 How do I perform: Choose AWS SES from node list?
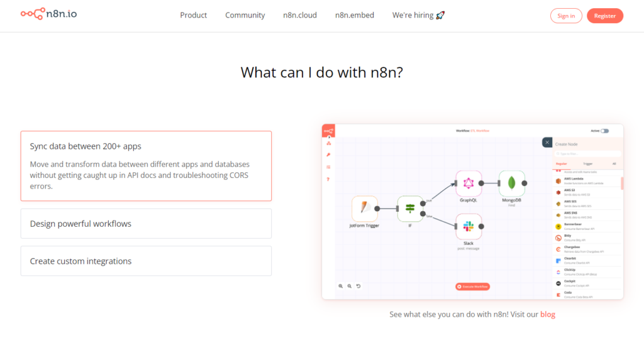coord(587,204)
